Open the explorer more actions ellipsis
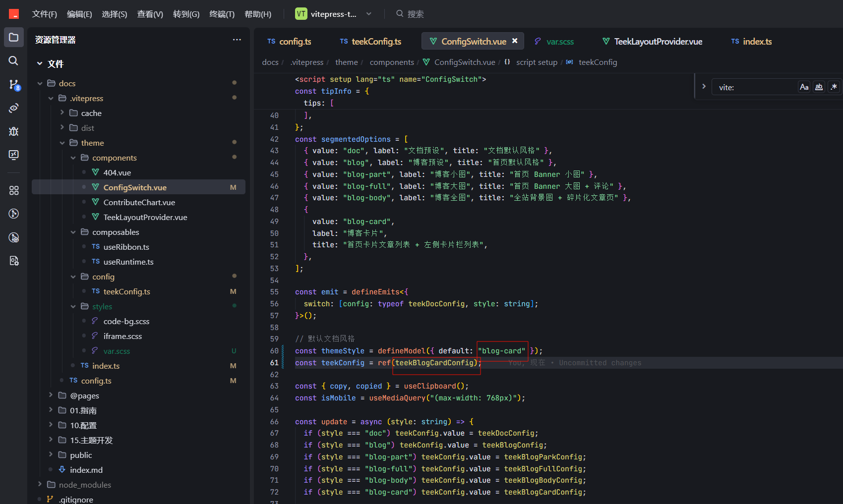This screenshot has width=843, height=504. pyautogui.click(x=237, y=40)
